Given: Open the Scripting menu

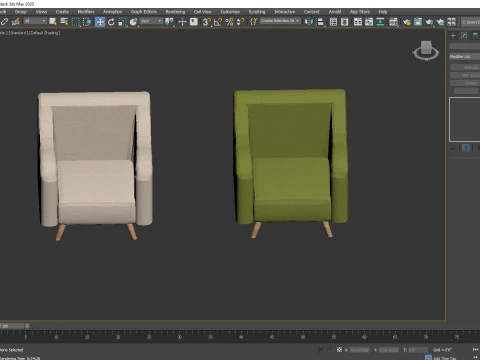Looking at the screenshot, I should tap(257, 12).
